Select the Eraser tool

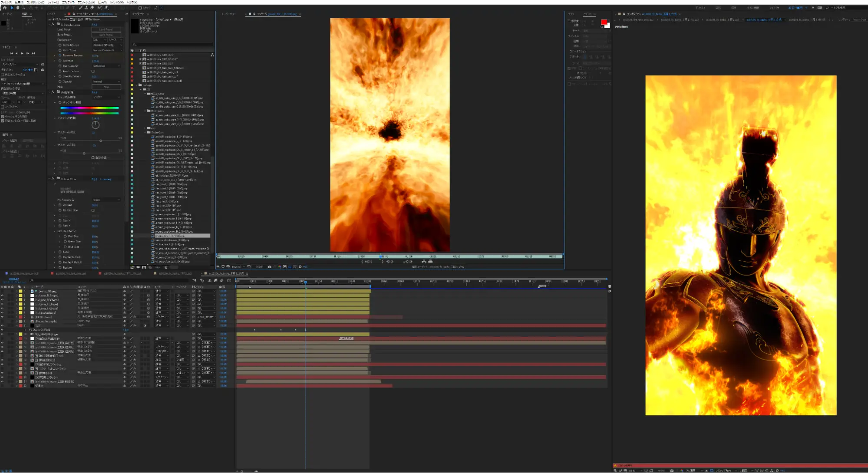click(x=92, y=8)
